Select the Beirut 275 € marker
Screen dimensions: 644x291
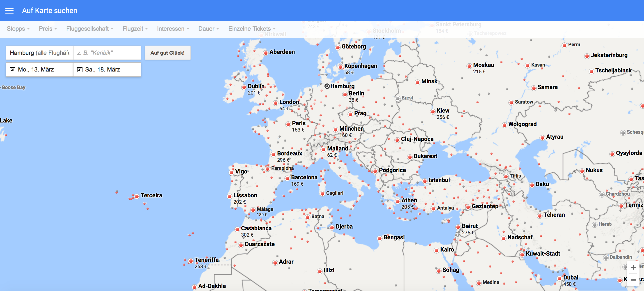point(458,227)
